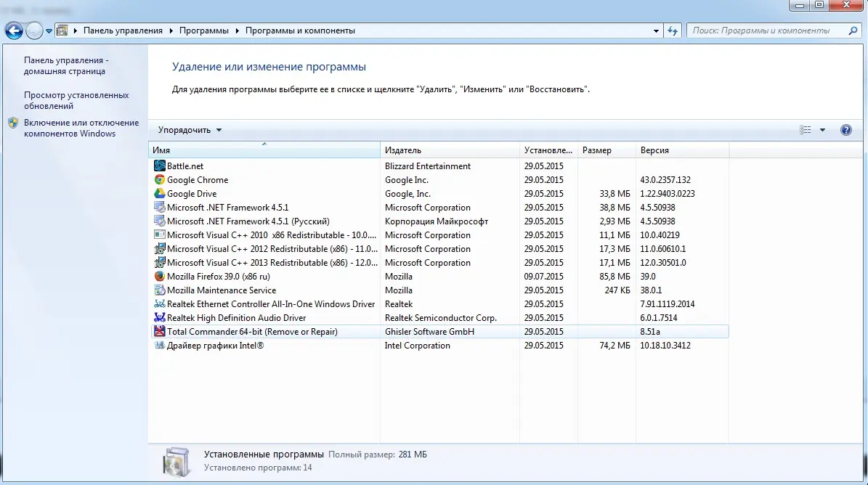Viewport: 868px width, 485px height.
Task: Open Включение или отключение компонентов Windows
Action: [81, 129]
